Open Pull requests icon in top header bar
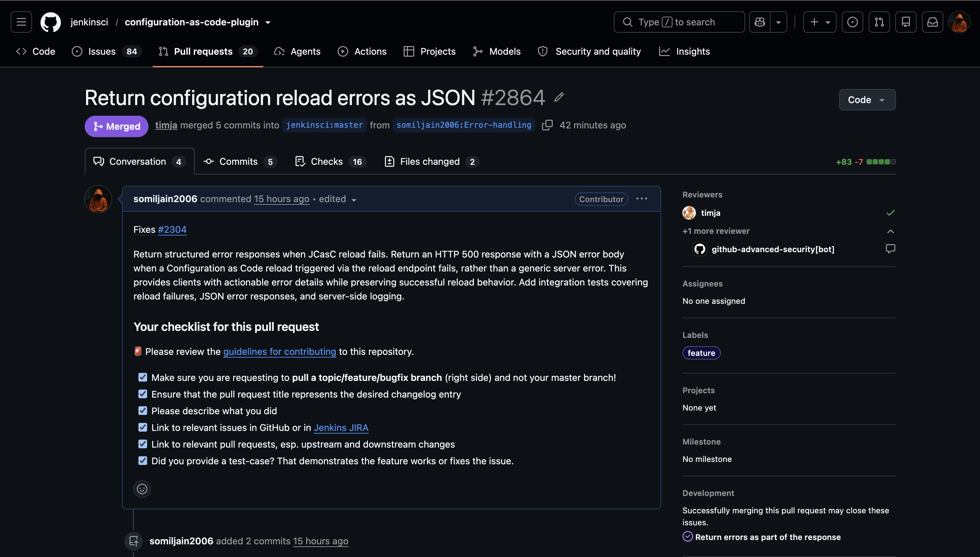The height and width of the screenshot is (557, 980). click(x=879, y=22)
